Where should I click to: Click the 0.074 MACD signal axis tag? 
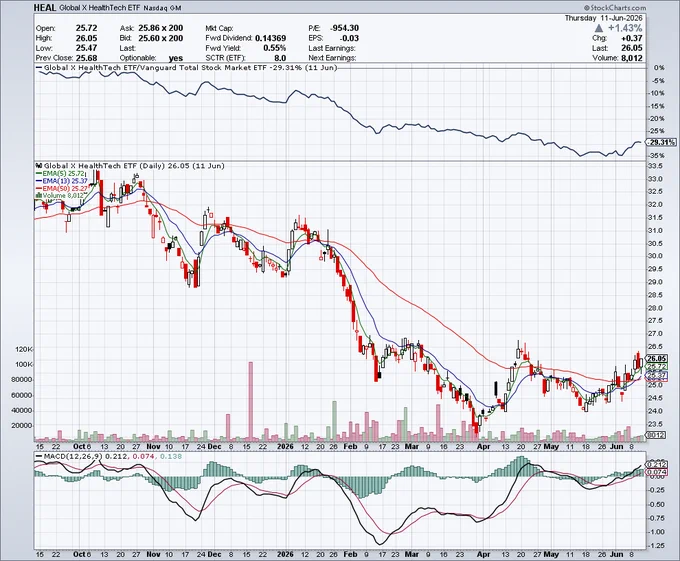[657, 472]
